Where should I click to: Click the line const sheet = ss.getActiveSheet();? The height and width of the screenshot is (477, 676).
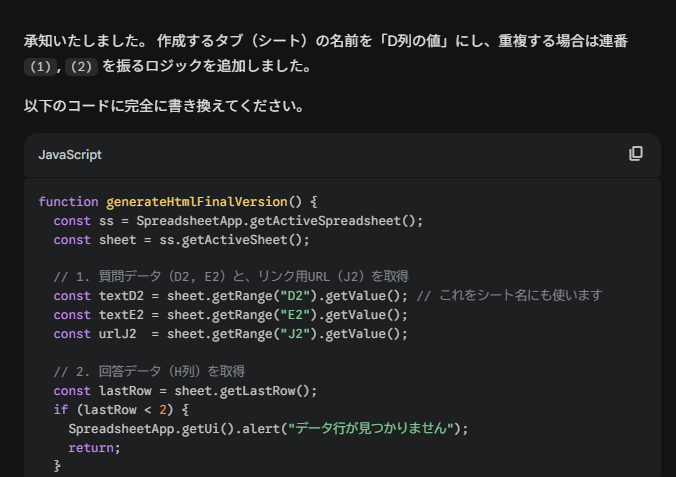pos(182,240)
